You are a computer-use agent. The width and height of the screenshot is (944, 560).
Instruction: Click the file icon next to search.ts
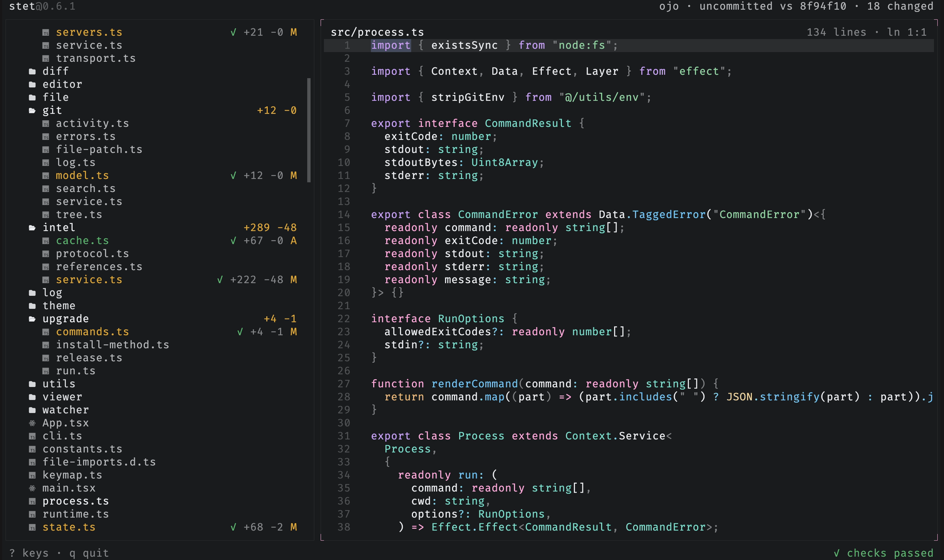[46, 189]
